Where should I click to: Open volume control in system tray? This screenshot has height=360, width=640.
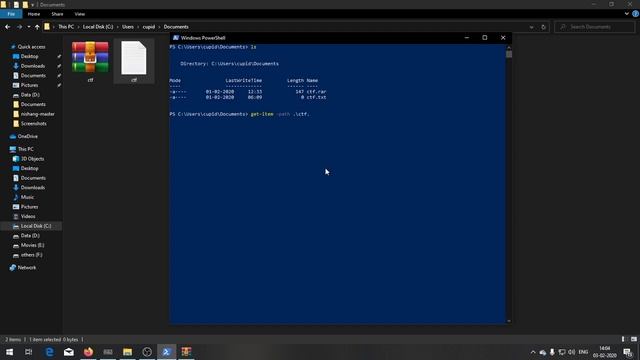[x=571, y=352]
